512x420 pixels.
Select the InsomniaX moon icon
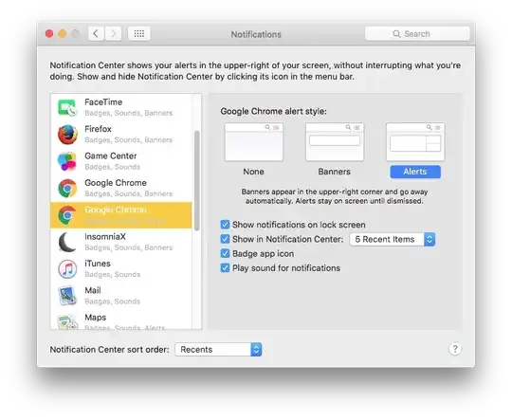67,242
